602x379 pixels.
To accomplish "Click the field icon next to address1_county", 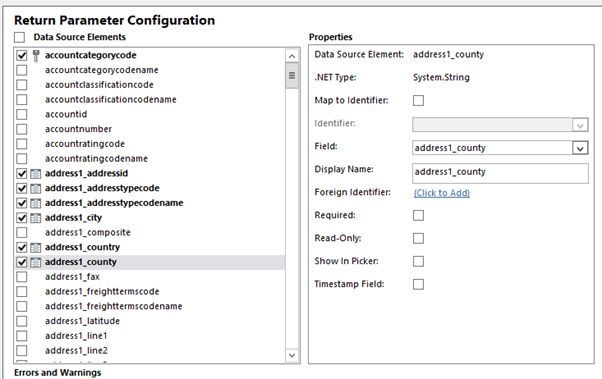I will (x=35, y=262).
